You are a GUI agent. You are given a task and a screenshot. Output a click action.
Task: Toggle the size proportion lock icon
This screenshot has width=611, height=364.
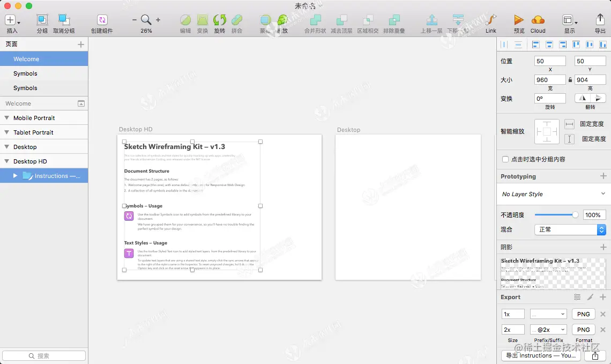click(x=570, y=80)
